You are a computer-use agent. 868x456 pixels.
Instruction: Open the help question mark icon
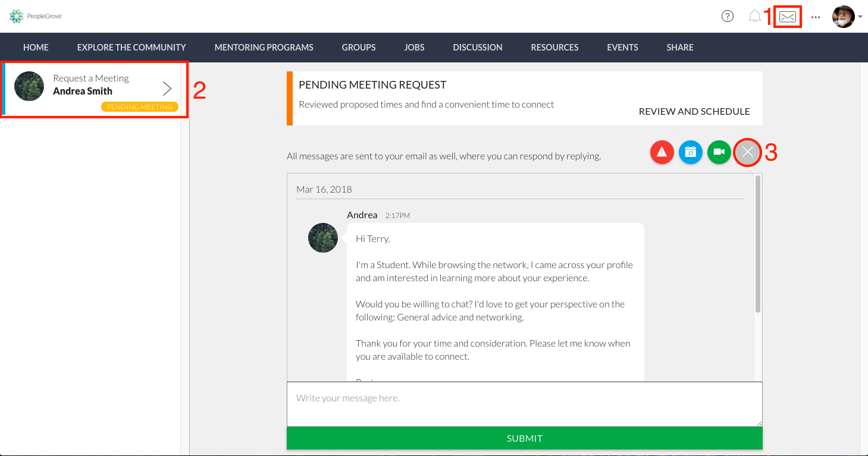[x=727, y=17]
